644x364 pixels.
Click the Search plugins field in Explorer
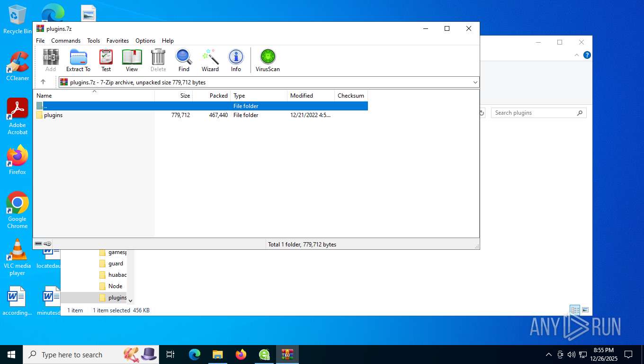point(538,113)
